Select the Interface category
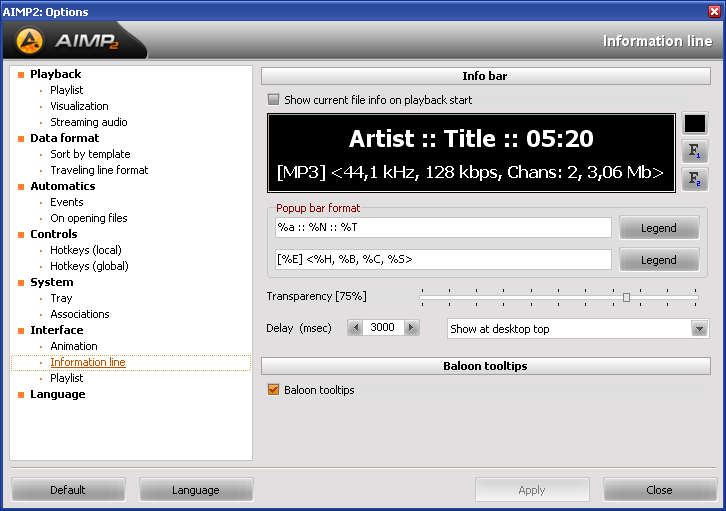 pyautogui.click(x=56, y=330)
